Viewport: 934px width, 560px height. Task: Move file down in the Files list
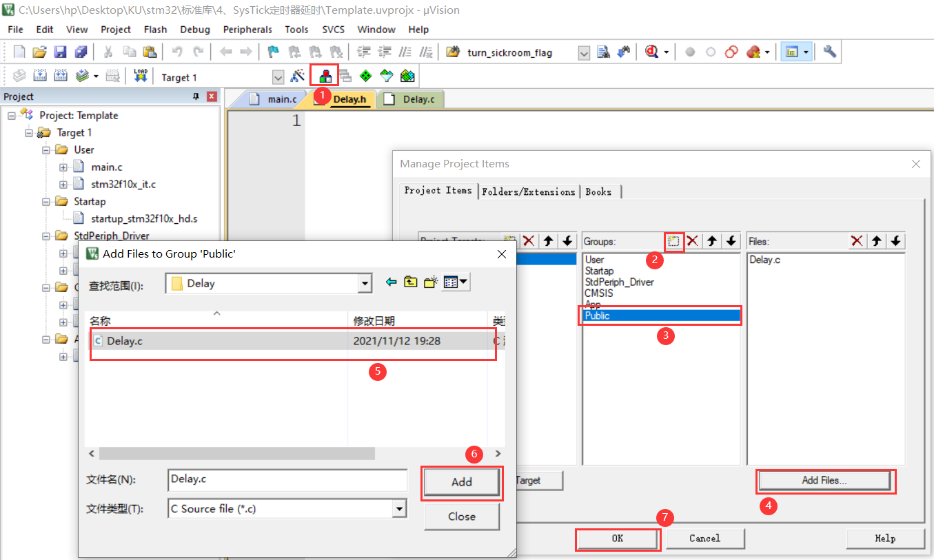coord(895,241)
